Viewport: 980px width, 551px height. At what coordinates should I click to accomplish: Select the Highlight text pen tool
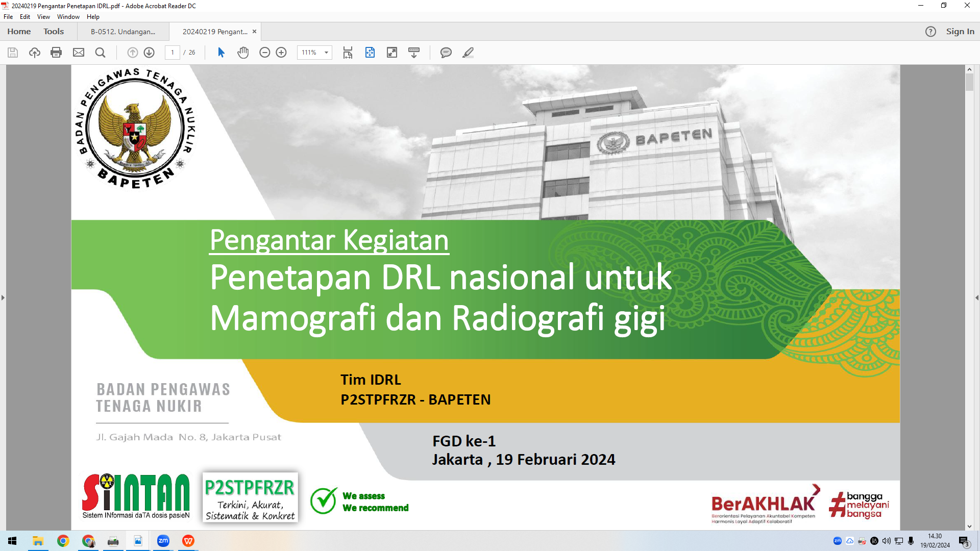click(468, 53)
